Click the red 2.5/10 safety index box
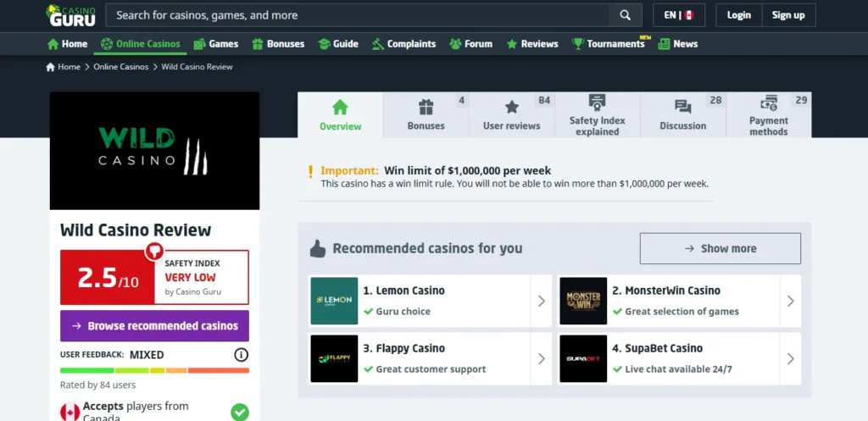Image resolution: width=868 pixels, height=421 pixels. 108,278
